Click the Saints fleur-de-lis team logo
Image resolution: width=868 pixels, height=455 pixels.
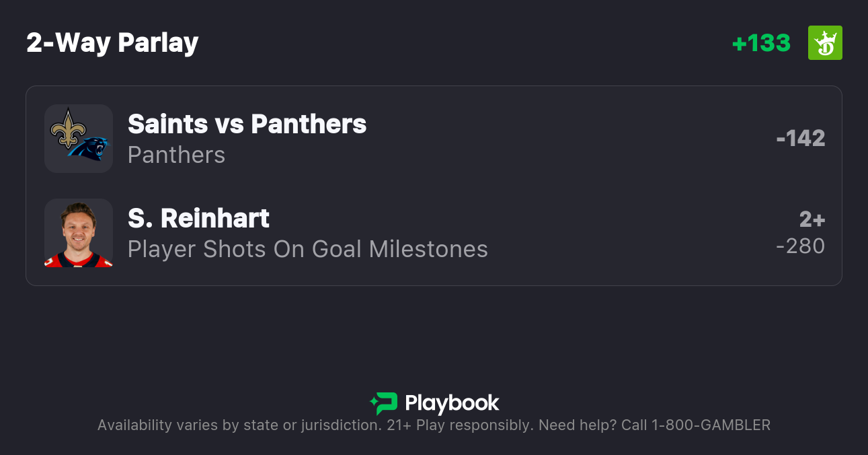coord(65,129)
